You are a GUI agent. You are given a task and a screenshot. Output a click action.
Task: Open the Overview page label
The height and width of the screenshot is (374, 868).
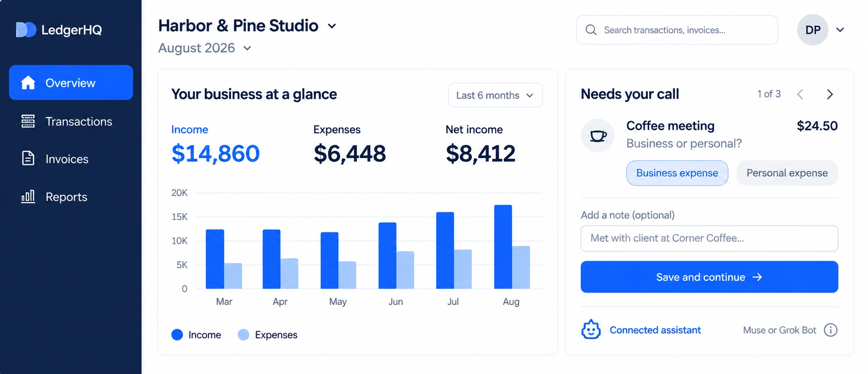70,83
